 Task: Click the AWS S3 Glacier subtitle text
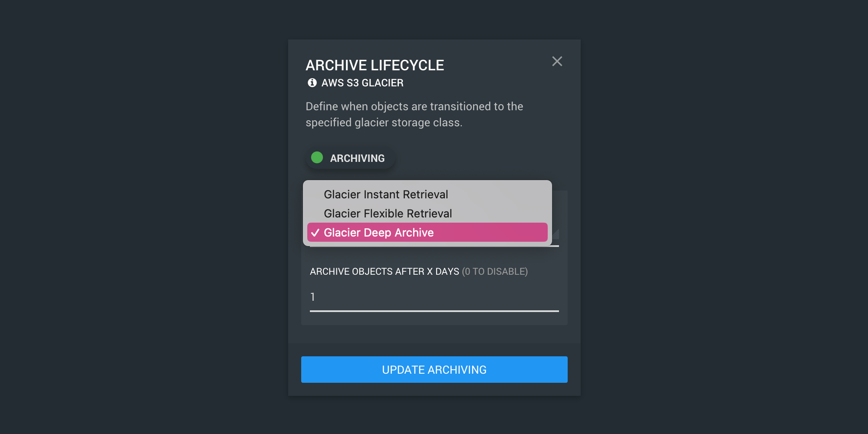pyautogui.click(x=362, y=83)
